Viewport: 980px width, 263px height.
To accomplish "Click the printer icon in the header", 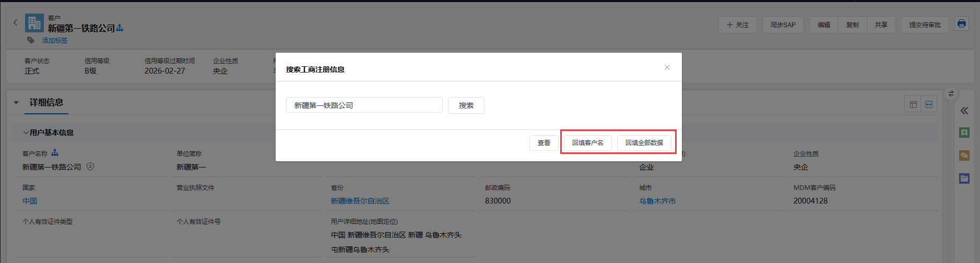I will [961, 24].
